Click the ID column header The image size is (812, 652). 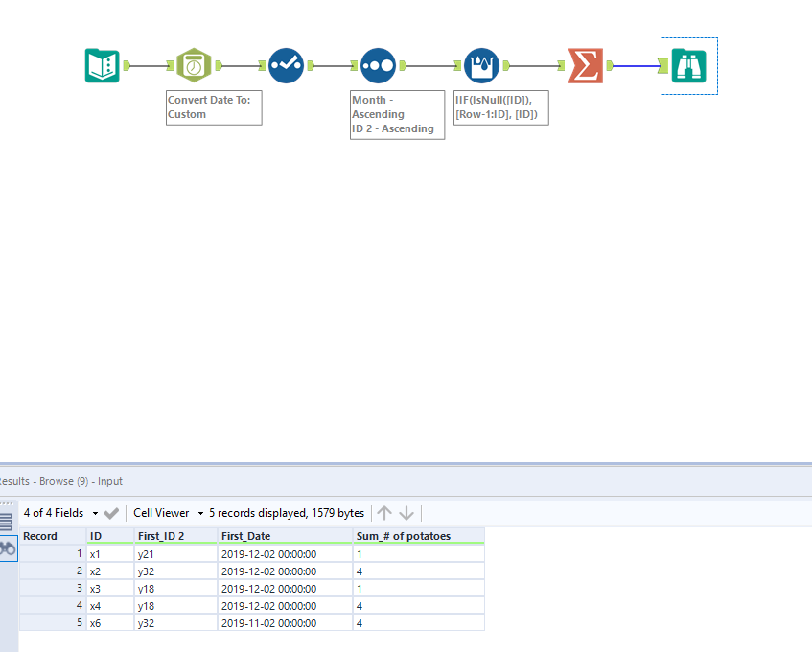[x=110, y=536]
